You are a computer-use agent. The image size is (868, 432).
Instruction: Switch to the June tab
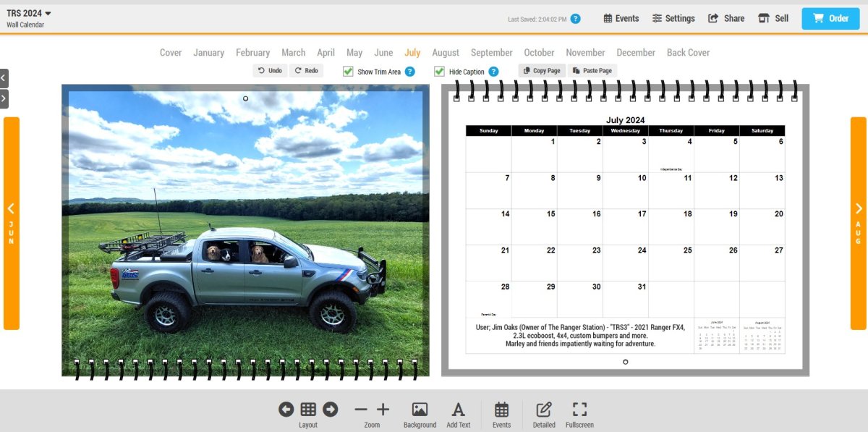click(x=383, y=53)
